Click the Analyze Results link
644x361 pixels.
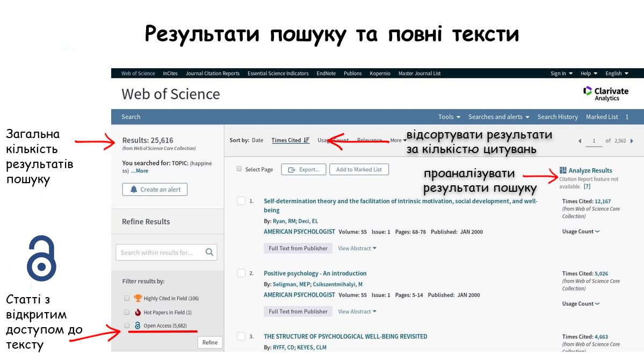click(590, 170)
